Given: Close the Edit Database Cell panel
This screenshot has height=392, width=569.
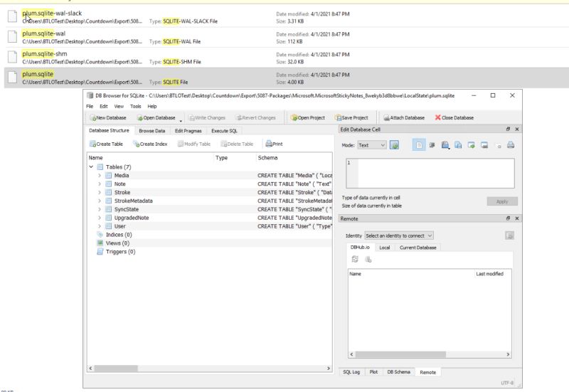Looking at the screenshot, I should tap(517, 129).
